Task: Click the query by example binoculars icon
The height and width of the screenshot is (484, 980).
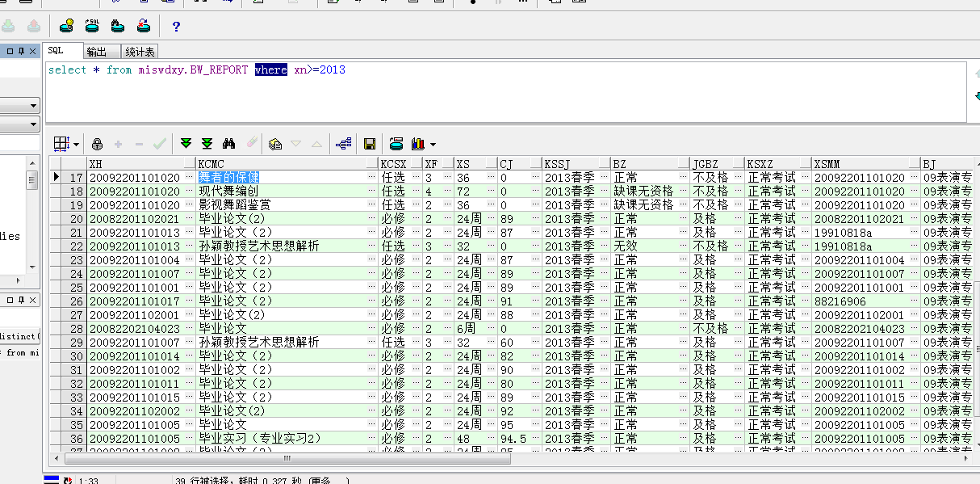Action: pyautogui.click(x=229, y=144)
